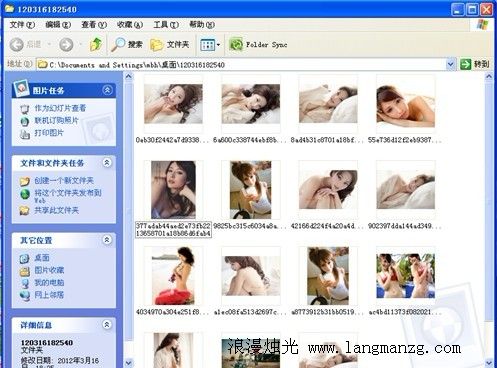Go up one folder level
The height and width of the screenshot is (368, 497).
click(x=96, y=44)
